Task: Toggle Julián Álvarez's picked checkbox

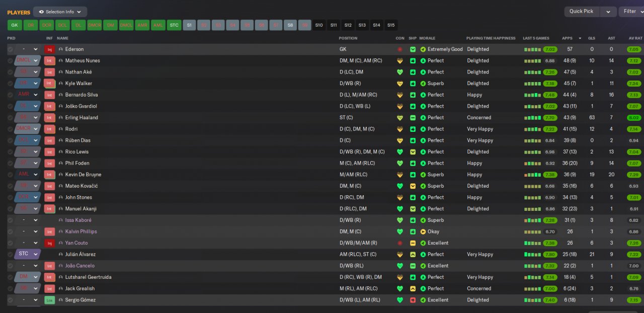Action: click(10, 255)
